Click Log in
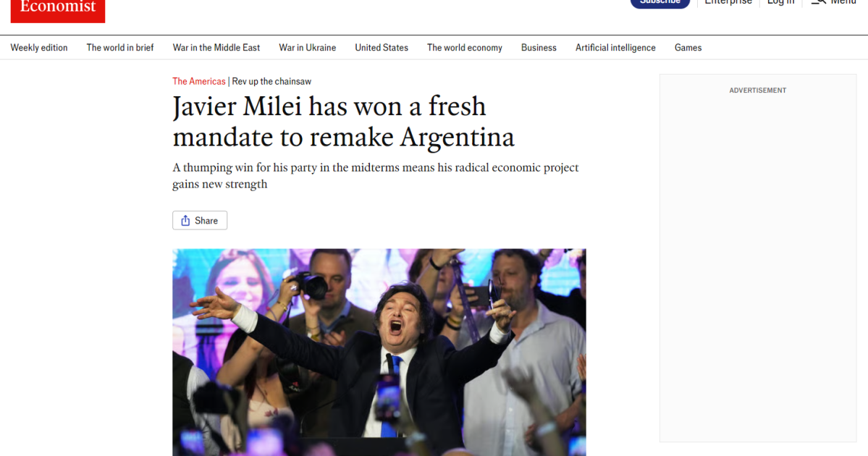 (780, 3)
